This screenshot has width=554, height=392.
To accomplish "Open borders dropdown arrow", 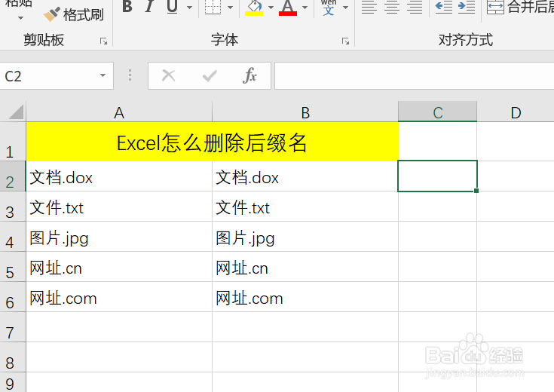I will (x=231, y=7).
